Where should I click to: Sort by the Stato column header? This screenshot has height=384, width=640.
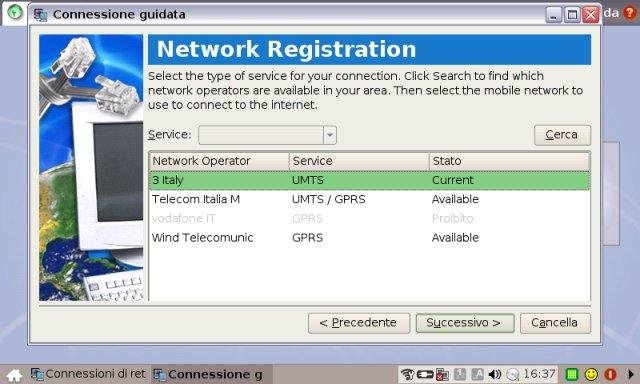coord(509,161)
